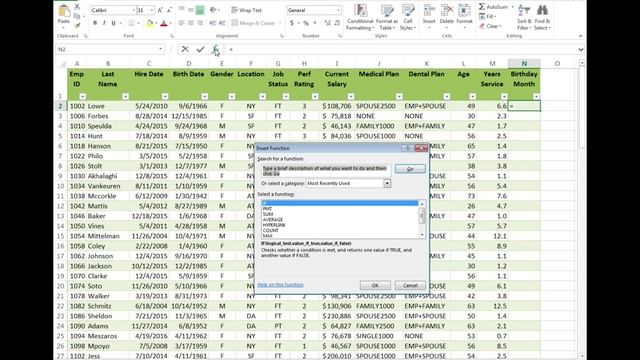The width and height of the screenshot is (640, 360).
Task: Open Help on this function link
Action: tap(280, 284)
